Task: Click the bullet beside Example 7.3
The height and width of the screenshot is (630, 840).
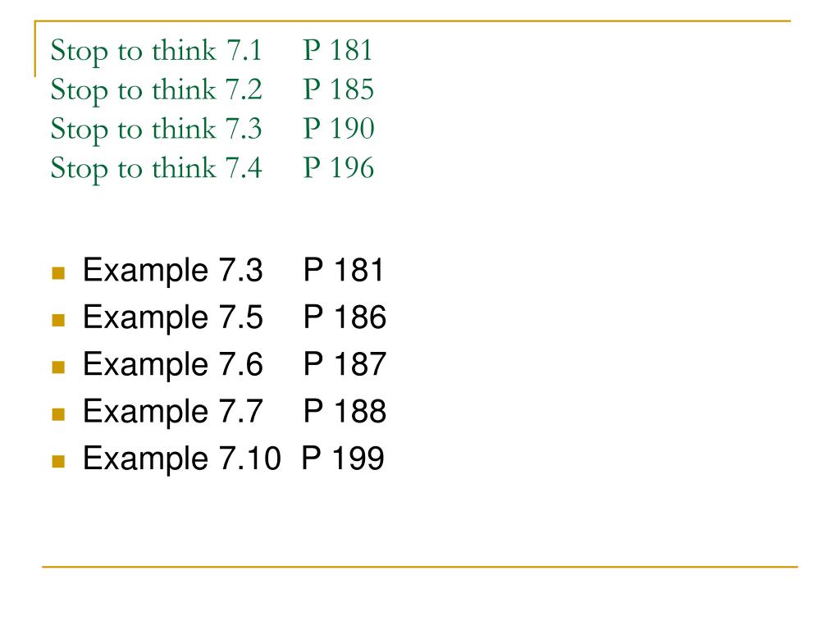Action: tap(58, 273)
